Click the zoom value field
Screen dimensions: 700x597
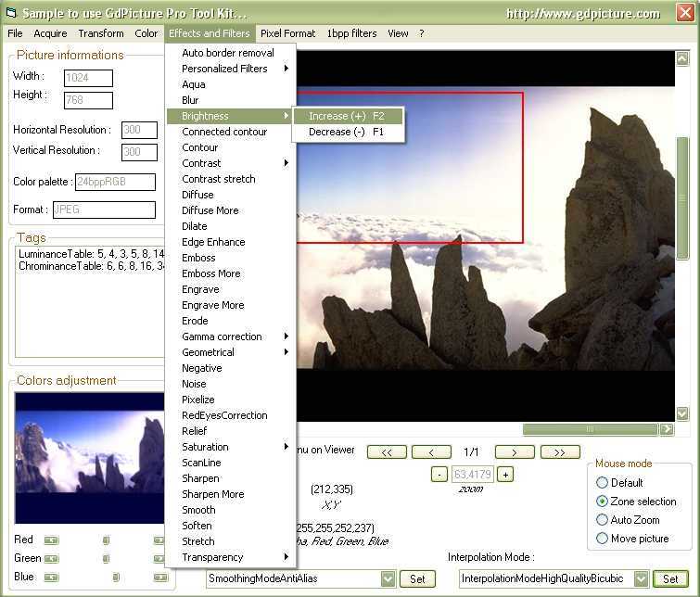[472, 475]
